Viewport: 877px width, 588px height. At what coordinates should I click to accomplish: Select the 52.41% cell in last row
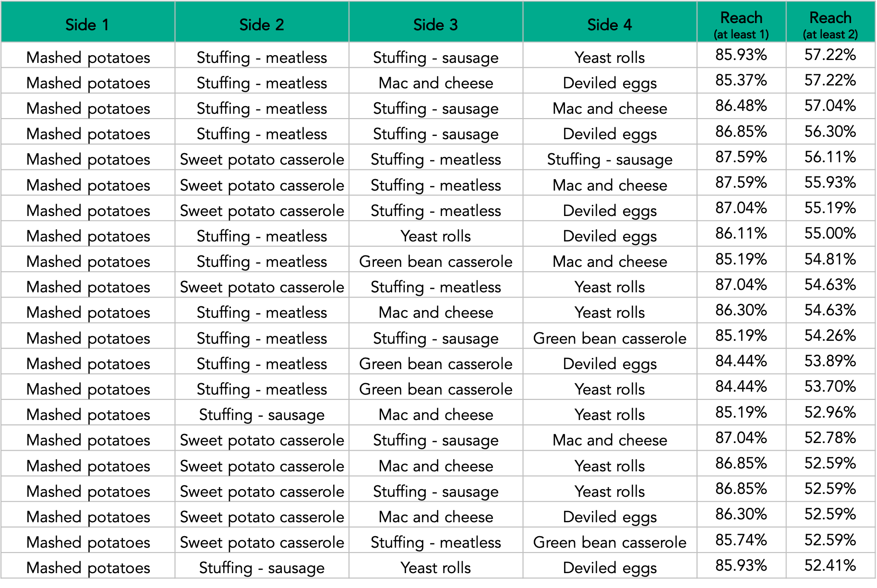click(x=830, y=565)
